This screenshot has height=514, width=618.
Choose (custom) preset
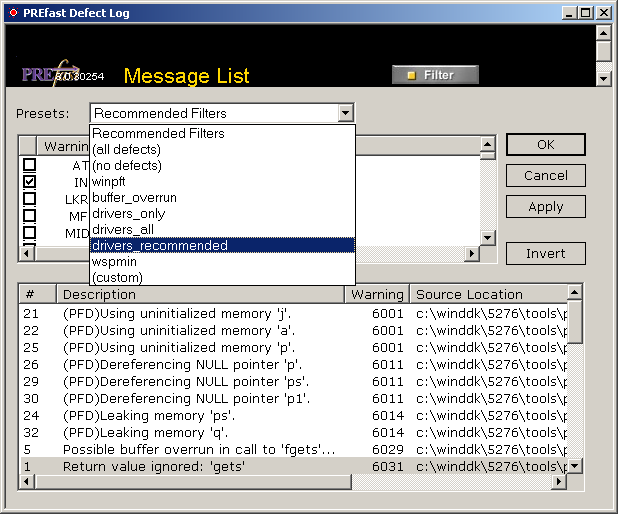222,277
